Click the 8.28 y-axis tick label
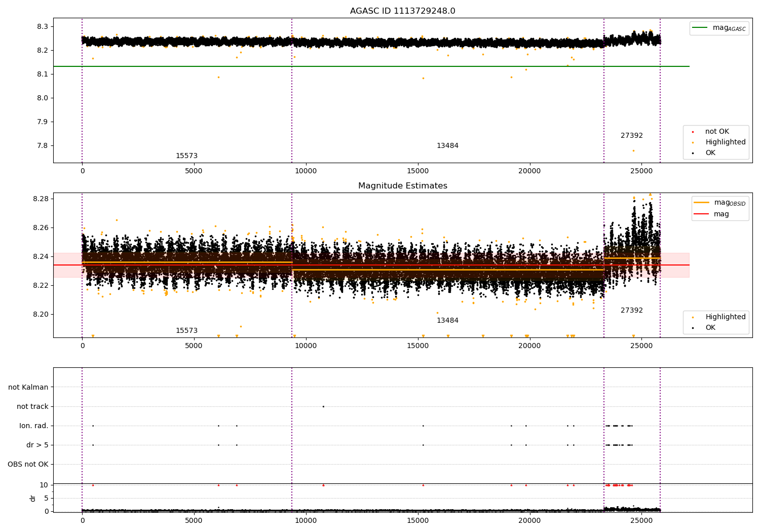760x532 pixels. [41, 199]
